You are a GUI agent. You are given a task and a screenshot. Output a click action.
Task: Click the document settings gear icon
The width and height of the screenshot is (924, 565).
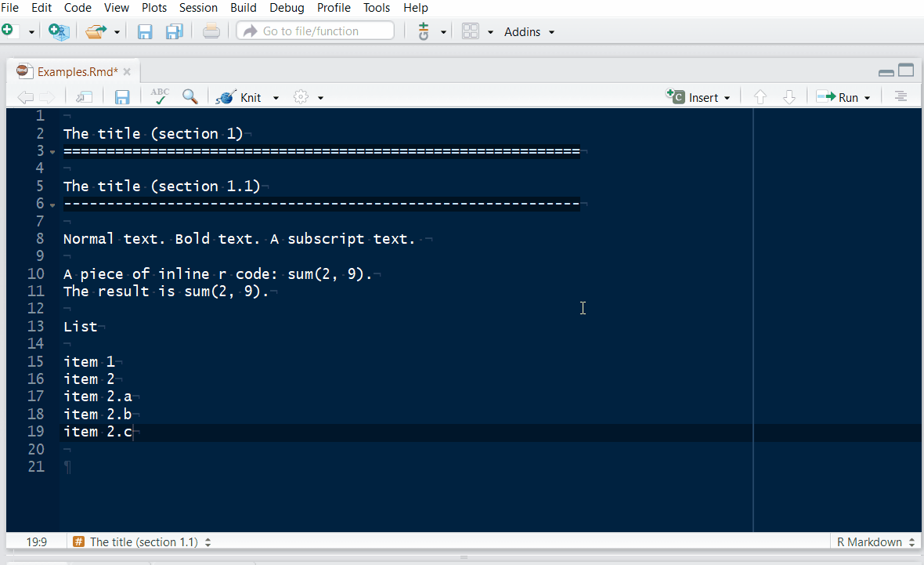[x=301, y=96]
